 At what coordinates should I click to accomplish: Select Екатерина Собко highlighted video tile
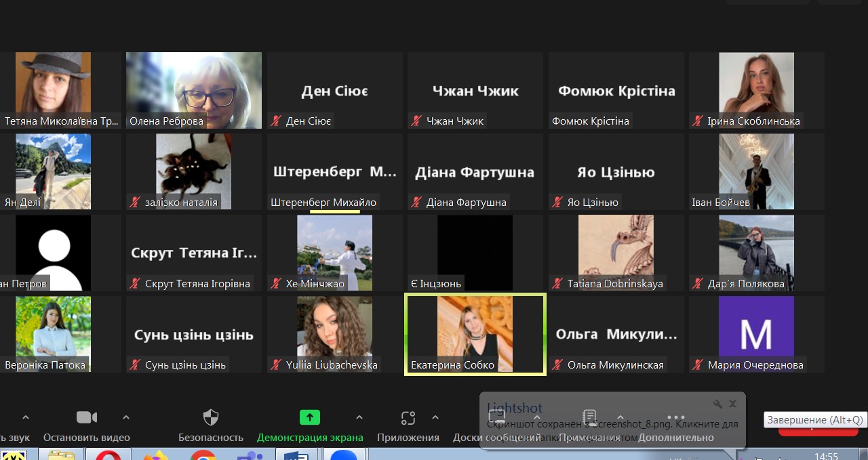coord(475,334)
